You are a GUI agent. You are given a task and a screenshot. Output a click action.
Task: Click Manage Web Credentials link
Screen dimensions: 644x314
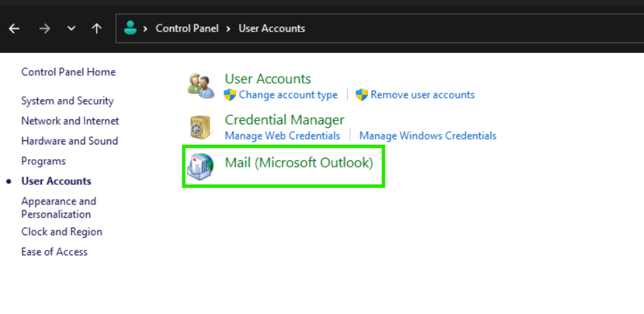pyautogui.click(x=283, y=135)
